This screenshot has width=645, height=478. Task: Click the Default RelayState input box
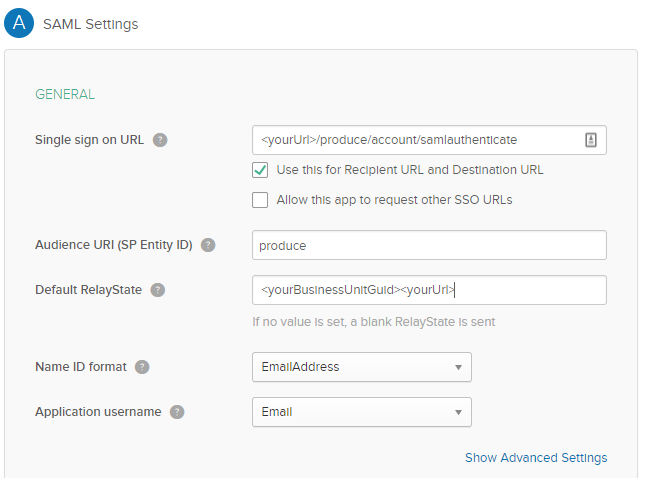(429, 290)
